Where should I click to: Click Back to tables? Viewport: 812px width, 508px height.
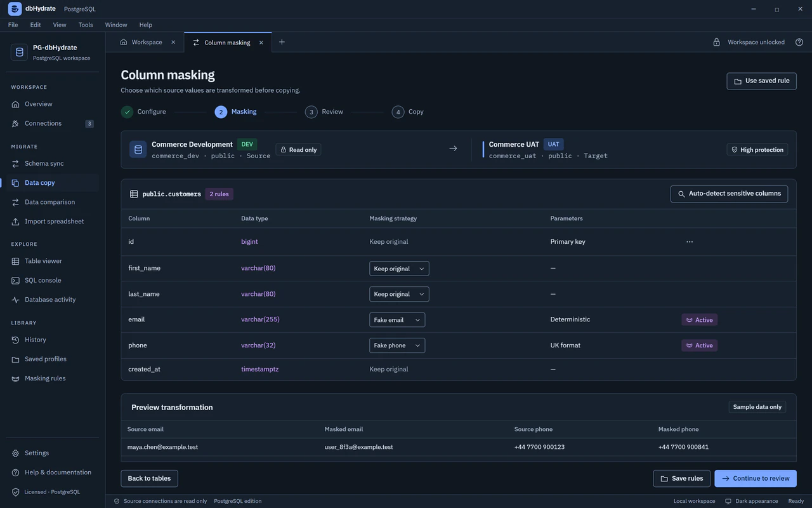pos(149,479)
